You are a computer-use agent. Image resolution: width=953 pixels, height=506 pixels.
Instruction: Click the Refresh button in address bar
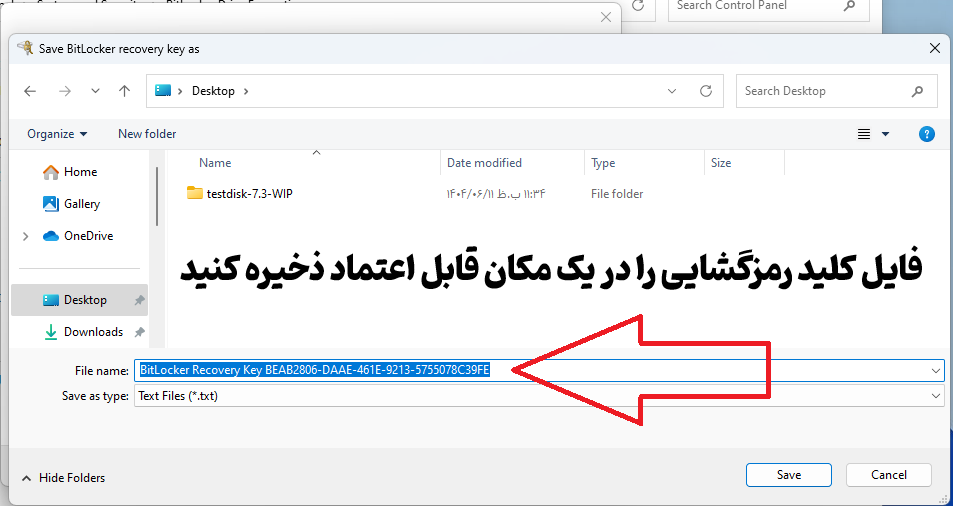pos(706,91)
